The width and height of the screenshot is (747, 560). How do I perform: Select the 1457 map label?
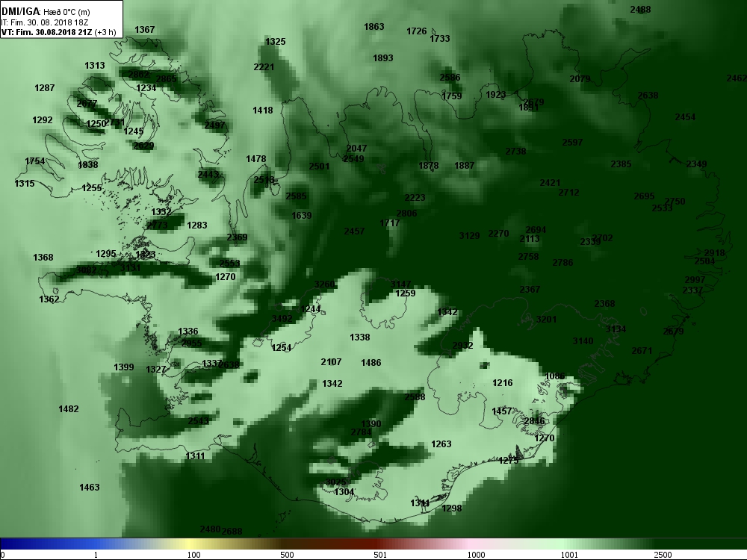(x=502, y=411)
